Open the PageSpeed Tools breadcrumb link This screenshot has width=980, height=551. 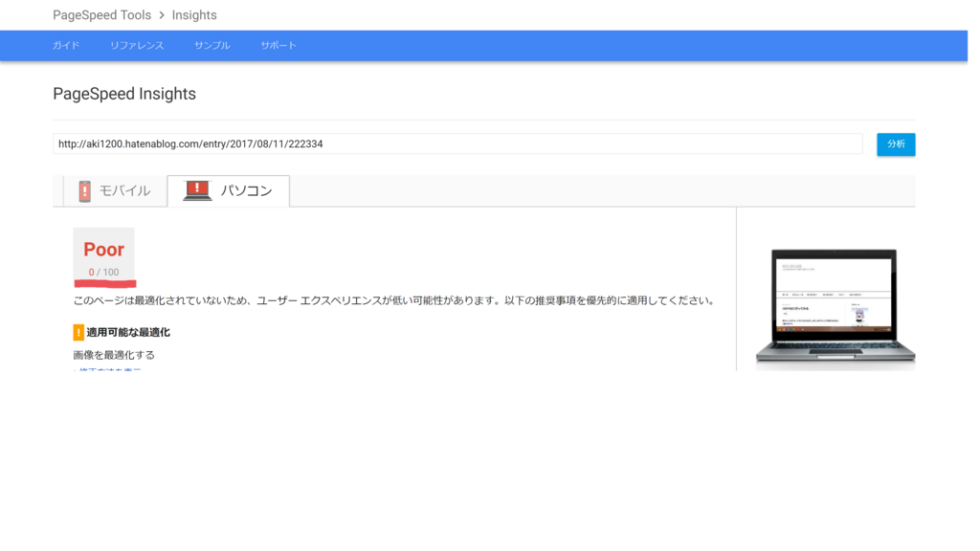point(101,15)
